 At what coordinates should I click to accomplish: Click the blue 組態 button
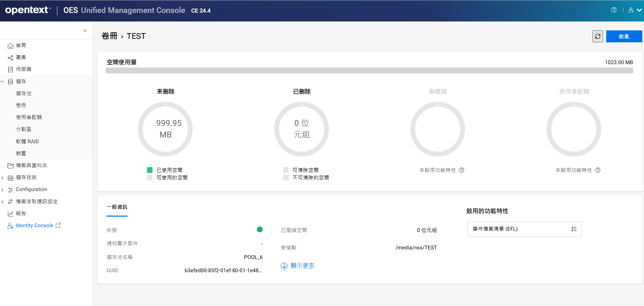click(x=624, y=37)
